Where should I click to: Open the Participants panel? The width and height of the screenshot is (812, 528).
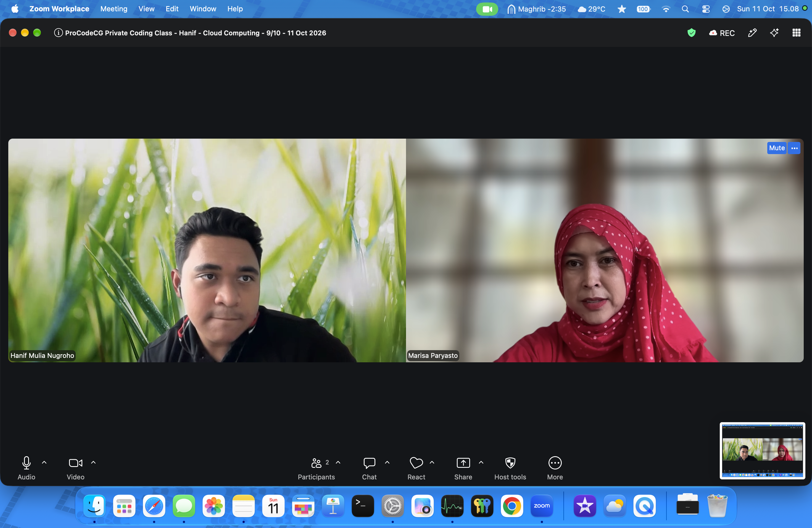point(316,468)
